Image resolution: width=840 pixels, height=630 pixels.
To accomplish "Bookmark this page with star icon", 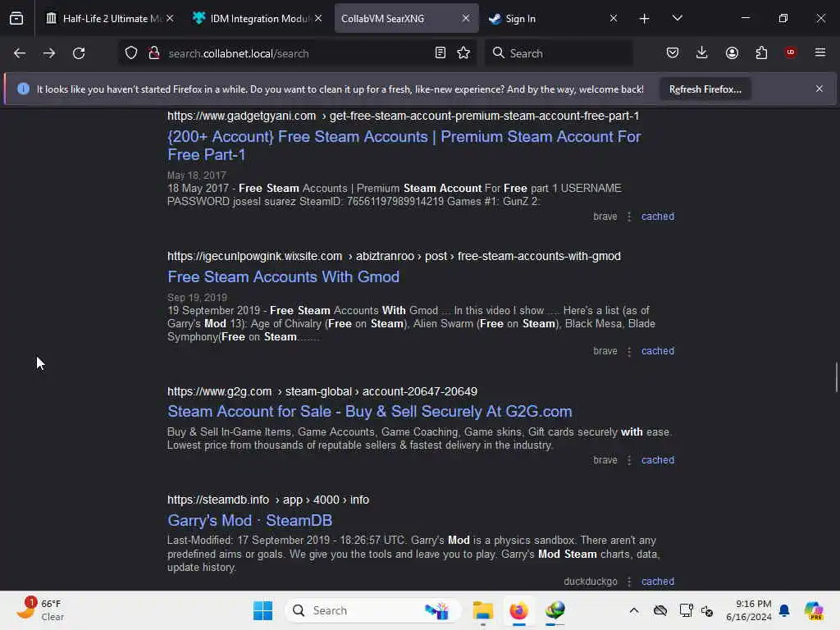I will pos(463,52).
